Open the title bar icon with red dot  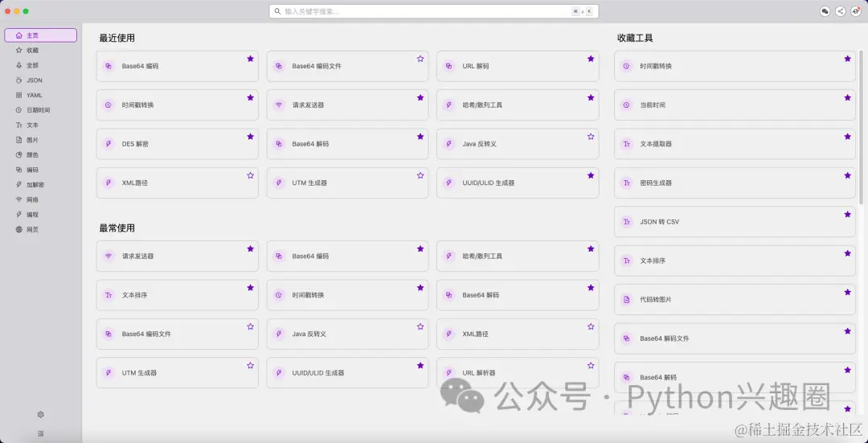856,11
